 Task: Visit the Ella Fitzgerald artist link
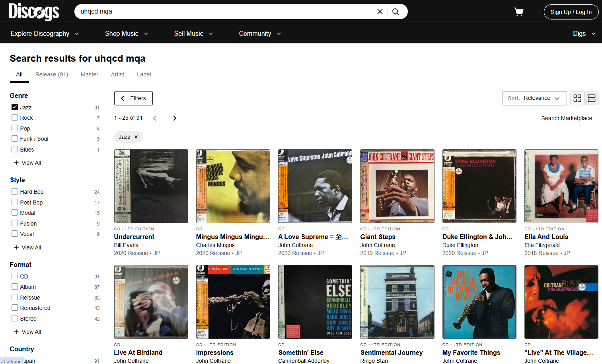click(x=542, y=245)
